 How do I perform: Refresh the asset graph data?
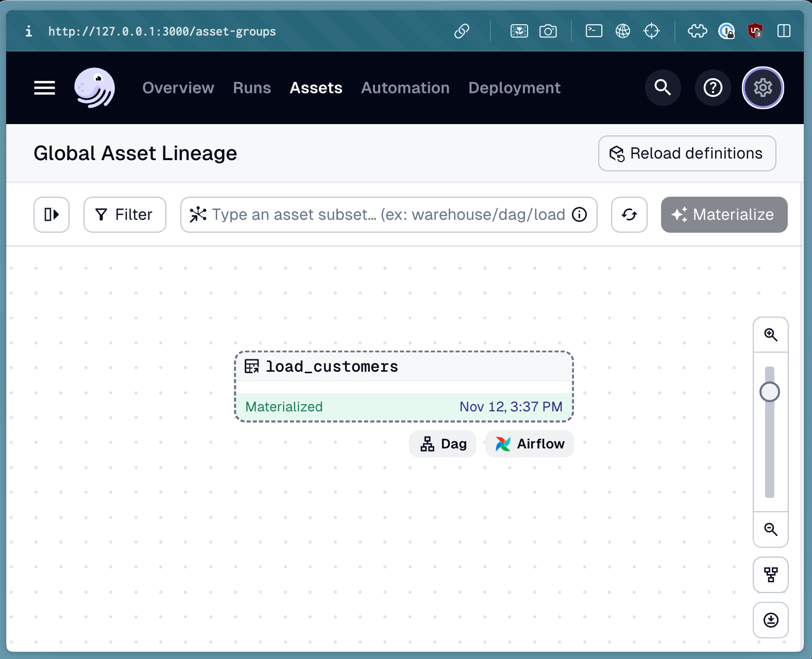(629, 215)
